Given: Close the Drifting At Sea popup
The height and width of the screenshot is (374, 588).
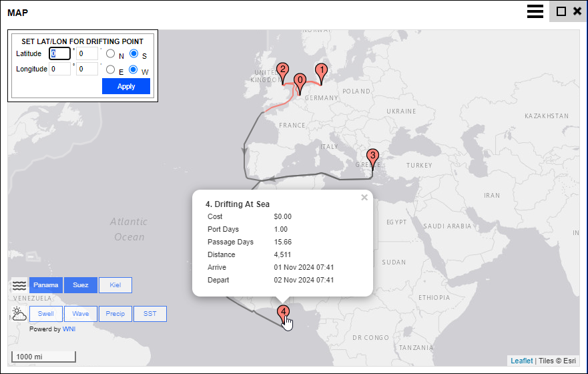Looking at the screenshot, I should [364, 198].
